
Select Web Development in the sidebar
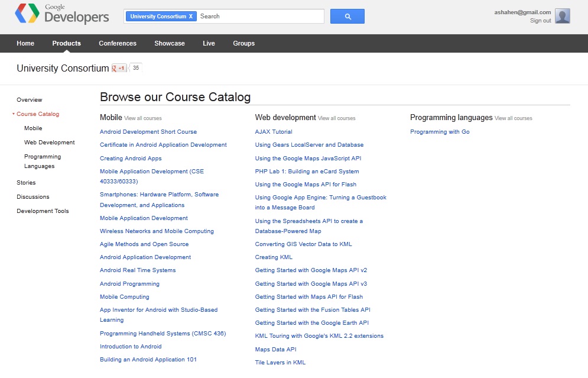point(50,143)
